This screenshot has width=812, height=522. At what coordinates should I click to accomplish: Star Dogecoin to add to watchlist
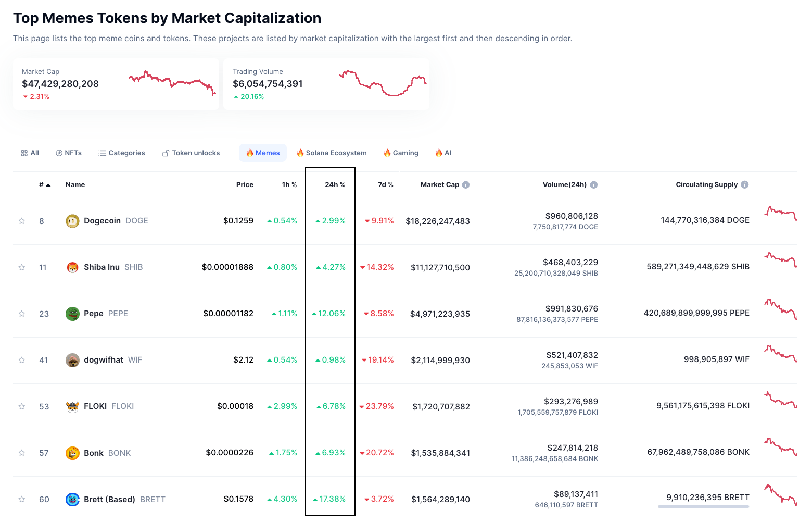(22, 221)
